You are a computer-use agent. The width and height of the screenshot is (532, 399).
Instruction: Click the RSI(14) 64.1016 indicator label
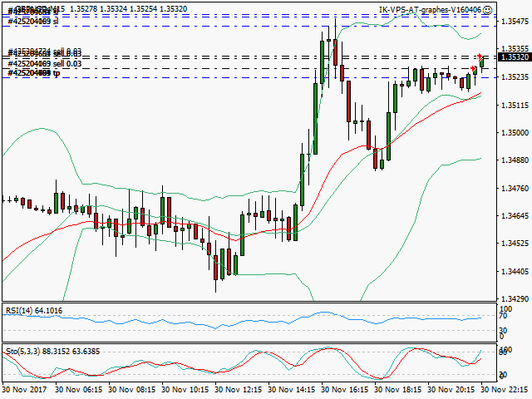click(x=33, y=311)
